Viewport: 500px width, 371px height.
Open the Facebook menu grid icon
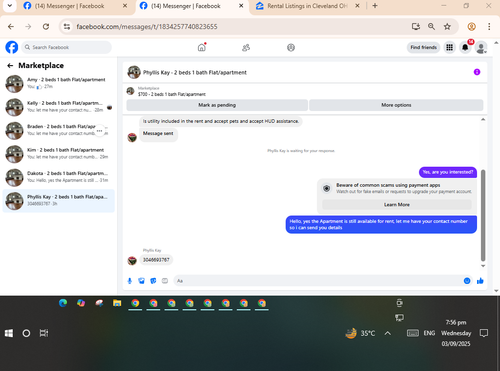(450, 47)
